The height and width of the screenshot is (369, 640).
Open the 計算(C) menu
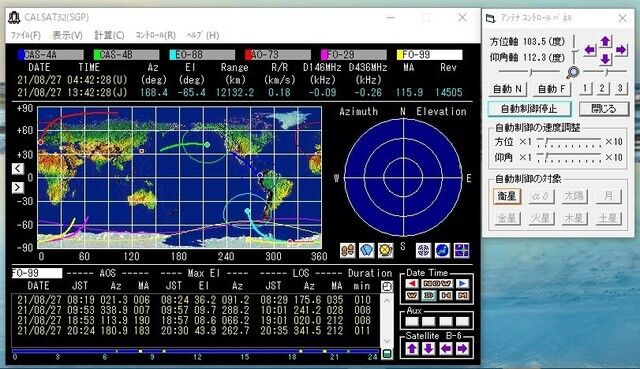109,35
